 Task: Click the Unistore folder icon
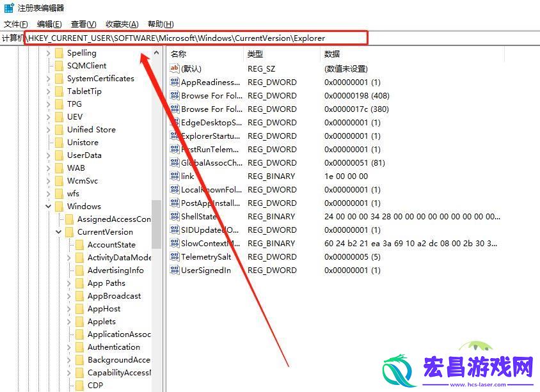click(x=60, y=142)
